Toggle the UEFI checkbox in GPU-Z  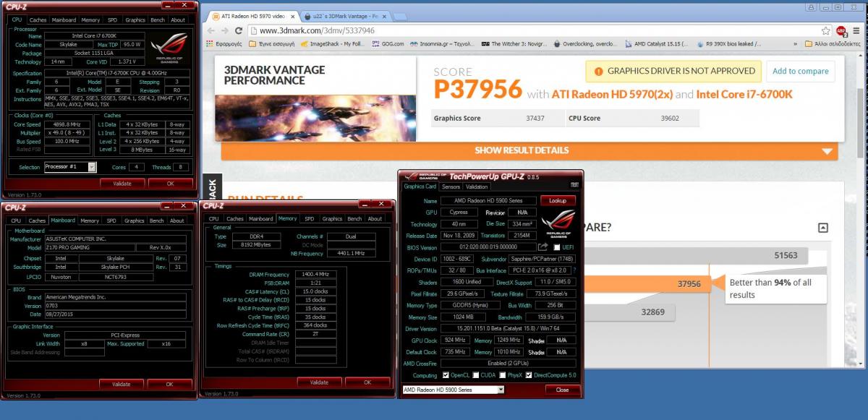tap(556, 247)
